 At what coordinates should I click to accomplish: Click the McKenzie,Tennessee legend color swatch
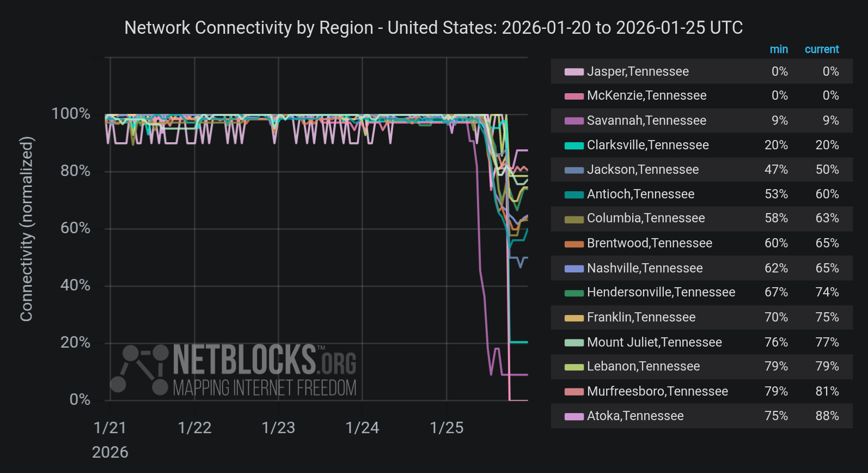tap(574, 96)
